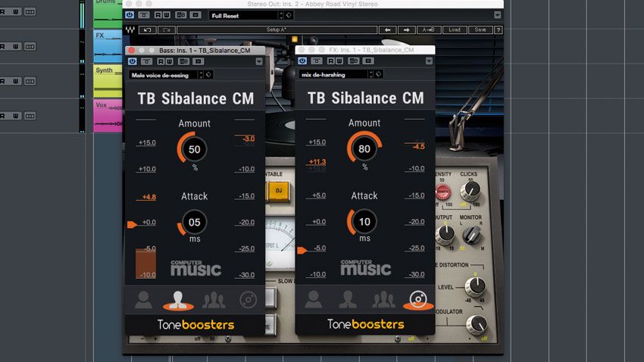Select the male voice mode icon in Bass Sibalance
The width and height of the screenshot is (644, 362).
point(178,301)
